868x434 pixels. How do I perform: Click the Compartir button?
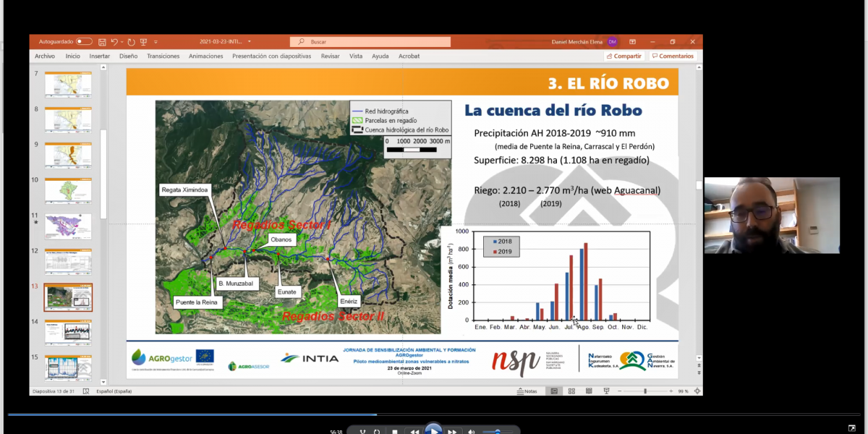coord(624,56)
